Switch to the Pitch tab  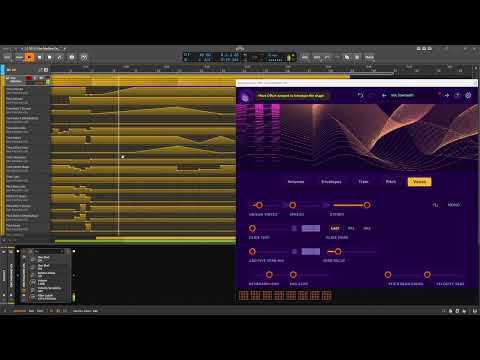click(x=391, y=182)
